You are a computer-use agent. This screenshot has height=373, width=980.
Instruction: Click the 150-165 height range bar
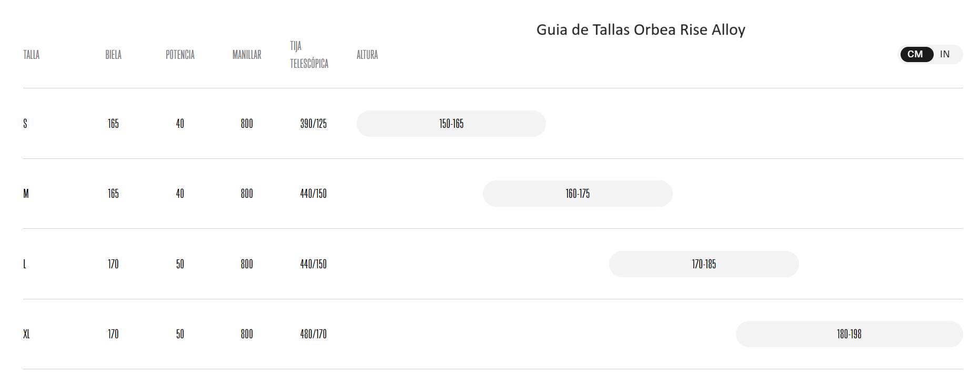pos(451,124)
